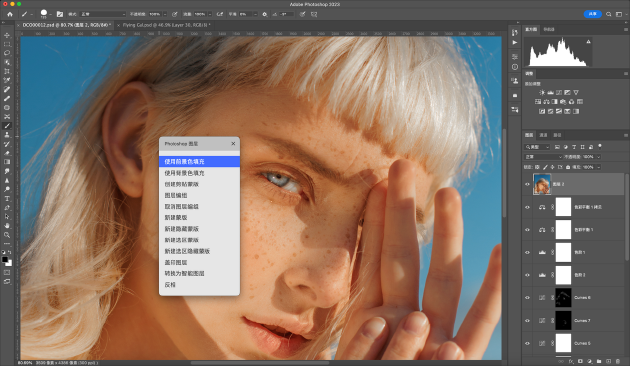The height and width of the screenshot is (366, 630).
Task: Choose the Eyedropper tool
Action: tap(7, 80)
